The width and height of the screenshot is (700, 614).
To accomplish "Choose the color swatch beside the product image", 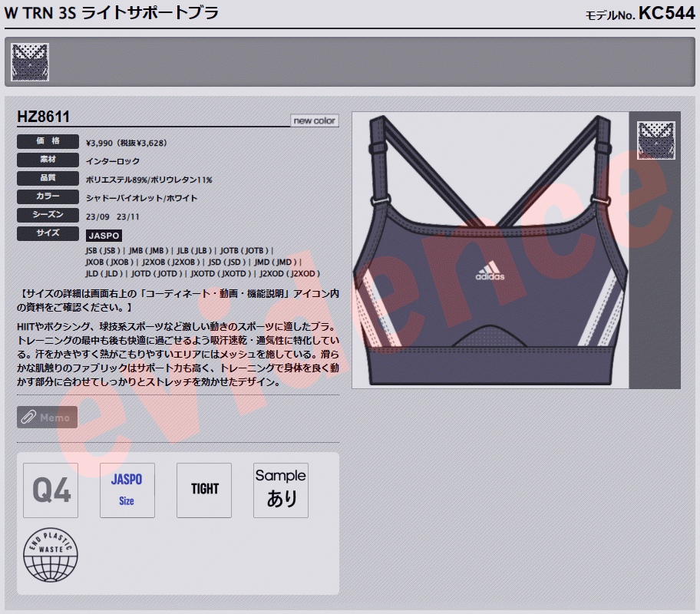I will [x=655, y=140].
